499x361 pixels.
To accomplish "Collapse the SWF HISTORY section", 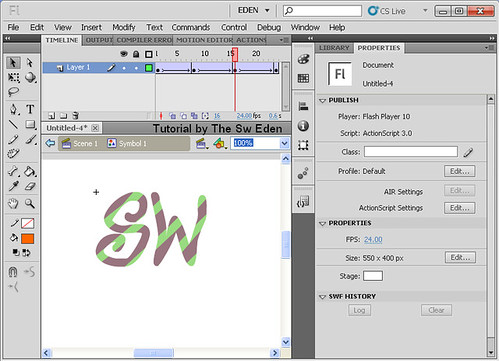I will coord(322,297).
